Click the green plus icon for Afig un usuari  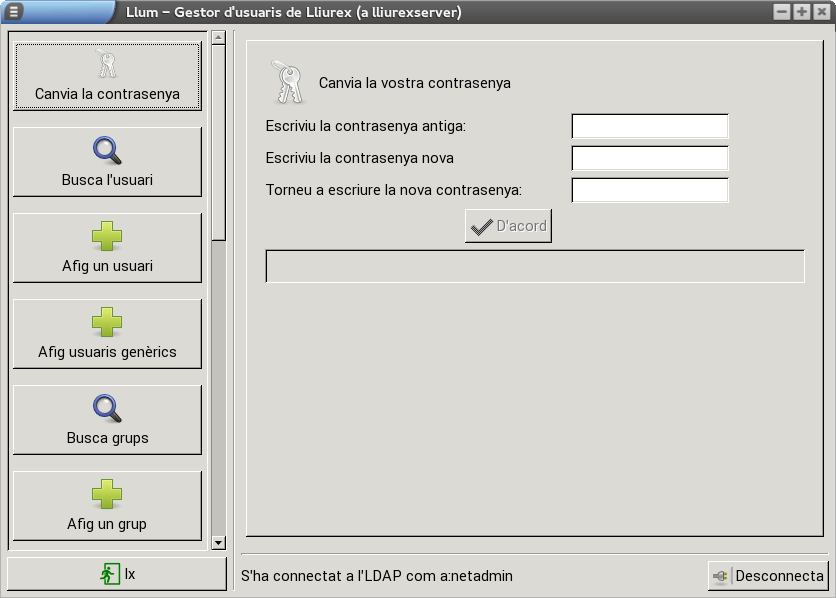107,237
